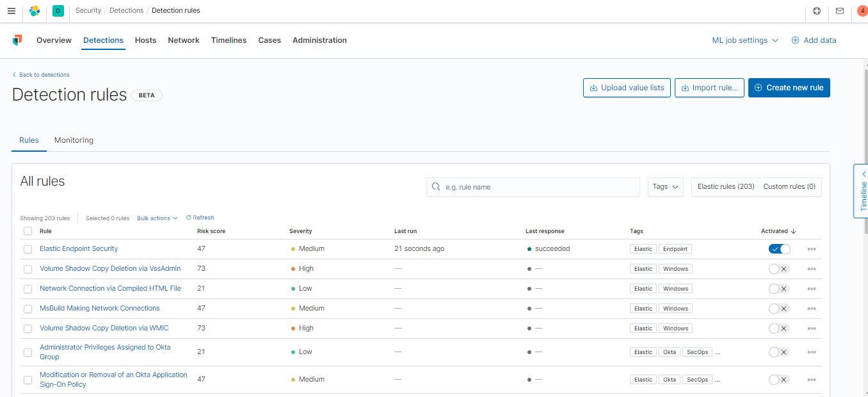Click the Create new rule button
Viewport: 868px width, 397px height.
789,88
